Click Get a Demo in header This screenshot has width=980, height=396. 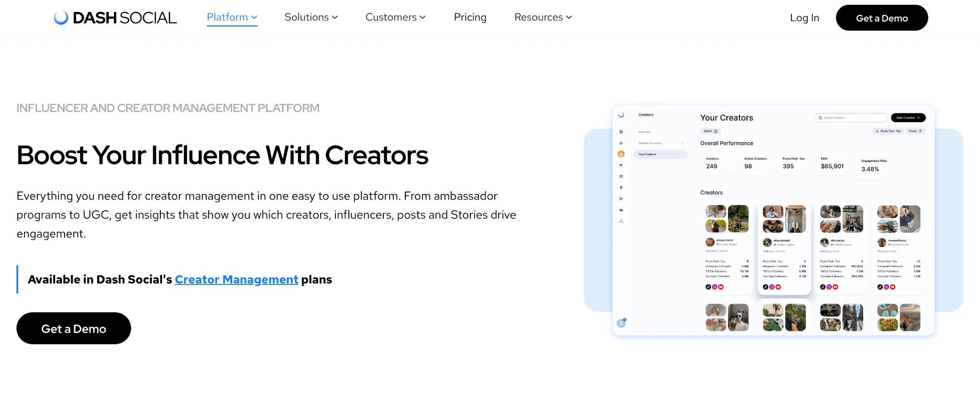click(882, 18)
